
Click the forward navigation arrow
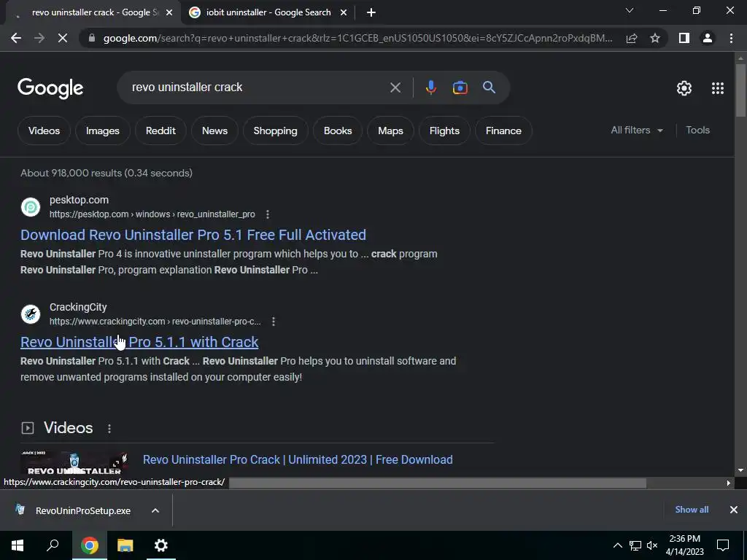coord(39,38)
